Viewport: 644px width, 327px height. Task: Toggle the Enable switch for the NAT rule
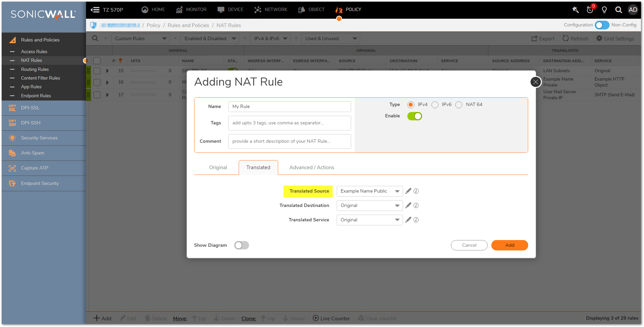[x=414, y=116]
